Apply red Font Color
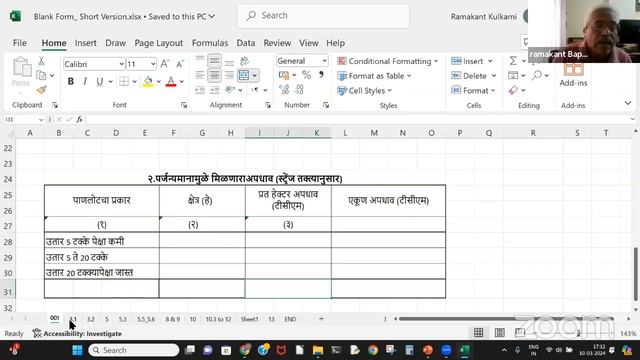Viewport: 640px width, 360px height. 171,82
